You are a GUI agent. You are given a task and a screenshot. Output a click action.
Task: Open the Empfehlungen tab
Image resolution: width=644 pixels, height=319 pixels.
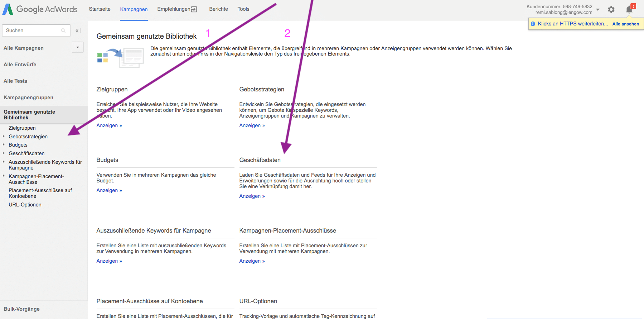coord(177,9)
